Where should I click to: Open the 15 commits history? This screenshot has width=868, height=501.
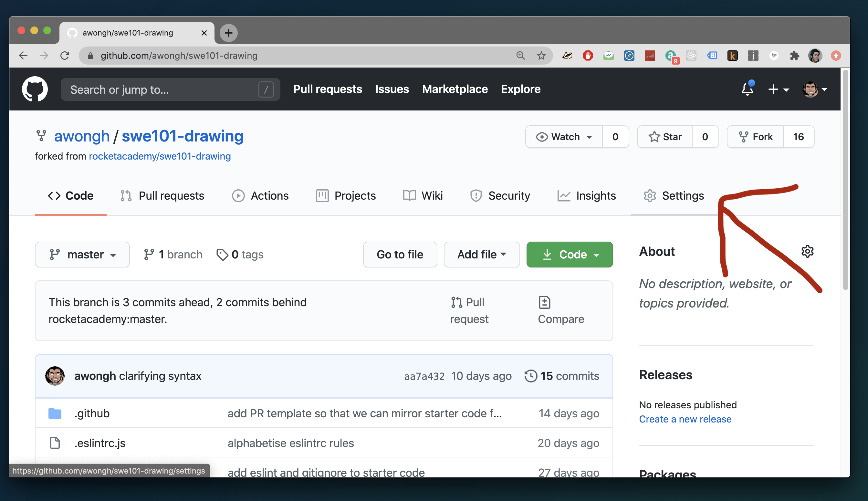(x=561, y=376)
